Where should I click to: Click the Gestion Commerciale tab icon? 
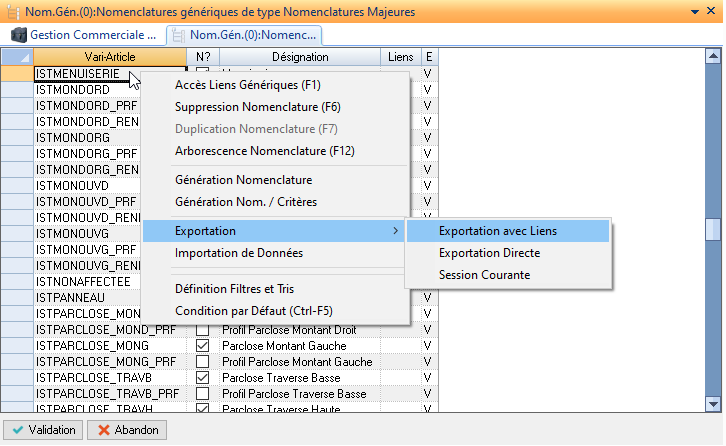[x=19, y=35]
